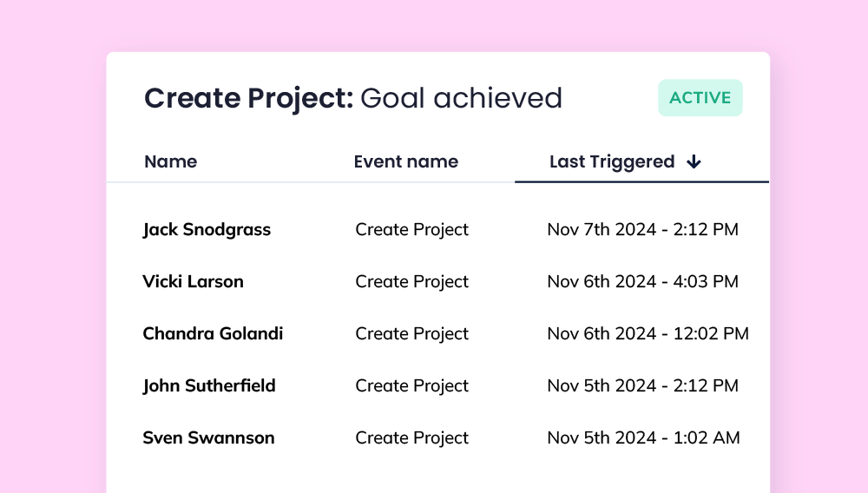The width and height of the screenshot is (868, 493).
Task: Open John Sutherfield's profile
Action: [x=208, y=385]
